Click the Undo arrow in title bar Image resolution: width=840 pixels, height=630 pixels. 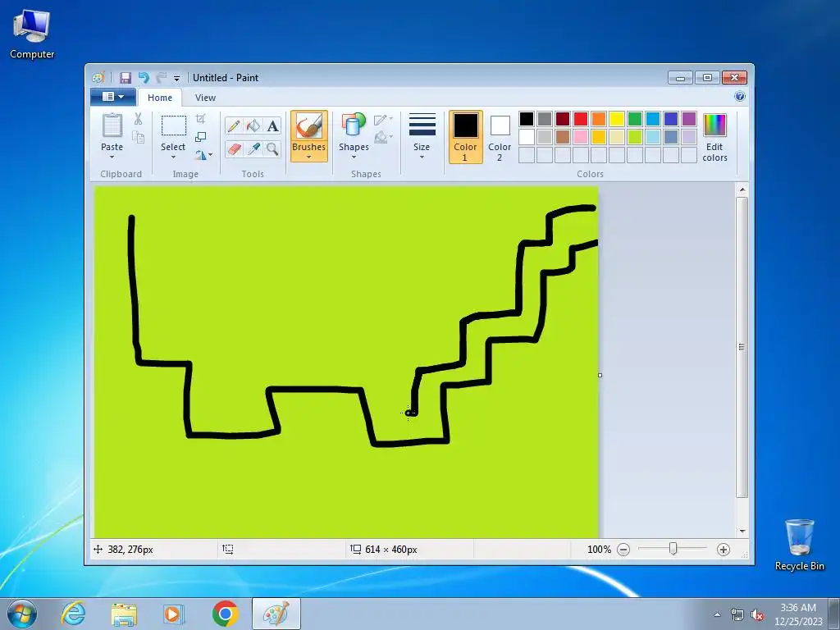coord(144,78)
